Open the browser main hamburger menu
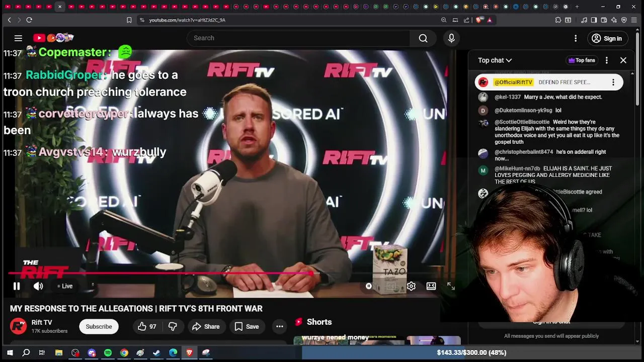This screenshot has height=362, width=644. [635, 20]
